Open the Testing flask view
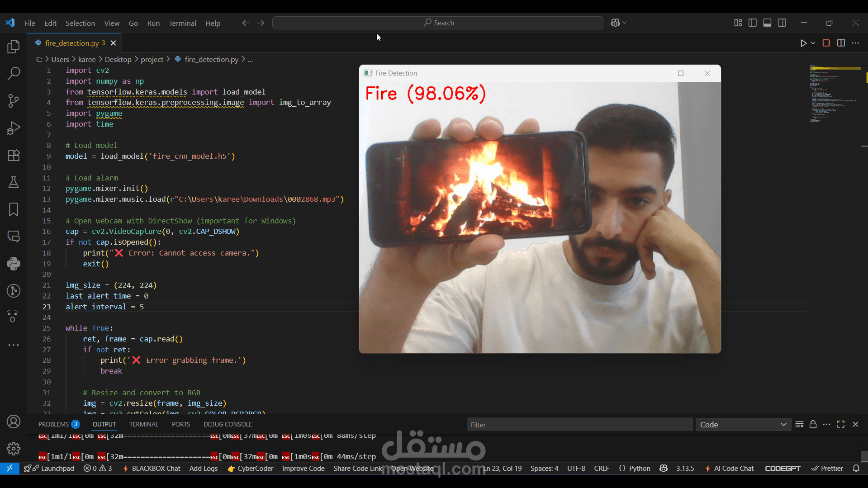 (x=14, y=182)
